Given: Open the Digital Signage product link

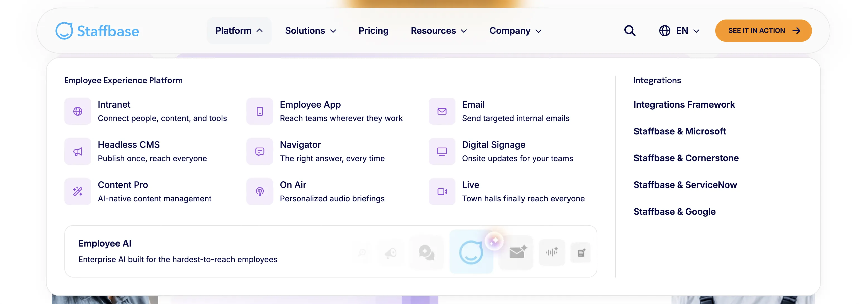Looking at the screenshot, I should point(494,144).
